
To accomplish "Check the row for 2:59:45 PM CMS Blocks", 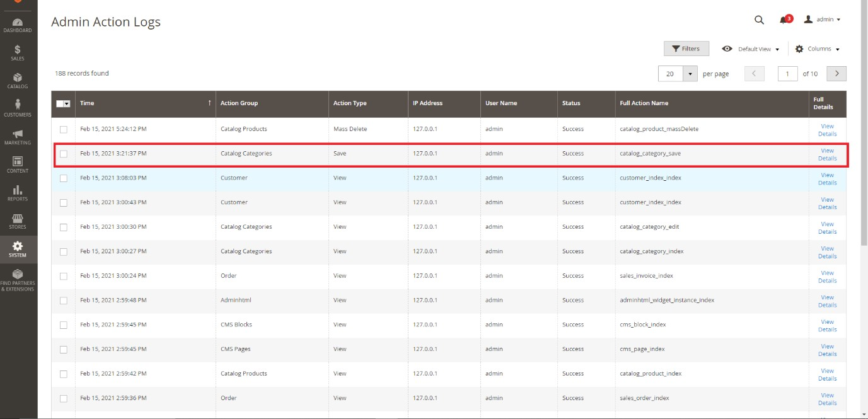I will (63, 325).
